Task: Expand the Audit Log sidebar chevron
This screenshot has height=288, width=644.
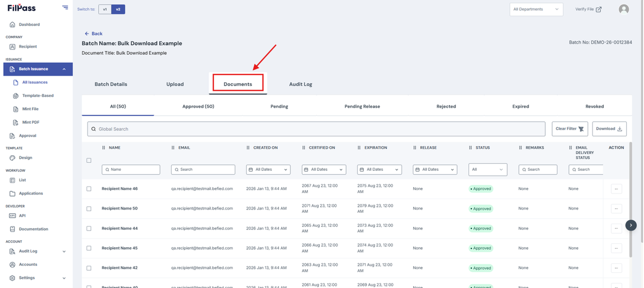Action: point(64,251)
